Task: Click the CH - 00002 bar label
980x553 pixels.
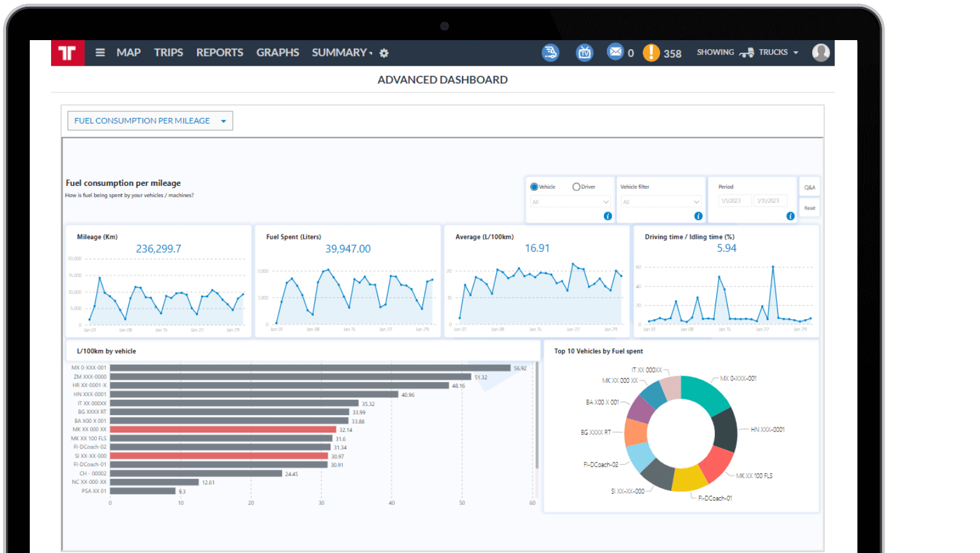Action: [93, 473]
